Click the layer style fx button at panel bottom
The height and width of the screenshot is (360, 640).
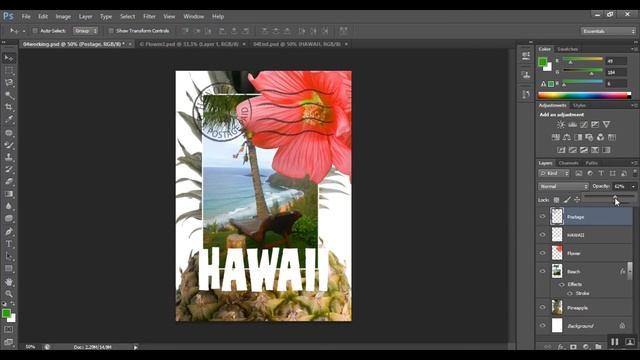(x=561, y=347)
